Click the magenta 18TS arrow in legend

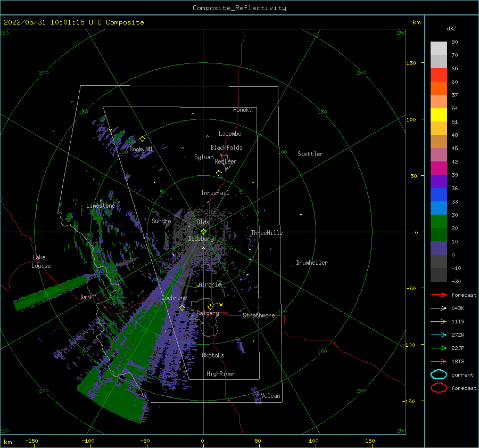tap(439, 362)
